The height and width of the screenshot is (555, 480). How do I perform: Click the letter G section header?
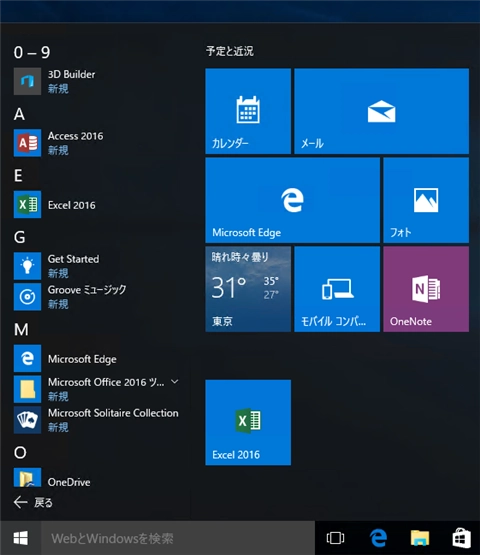[20, 237]
